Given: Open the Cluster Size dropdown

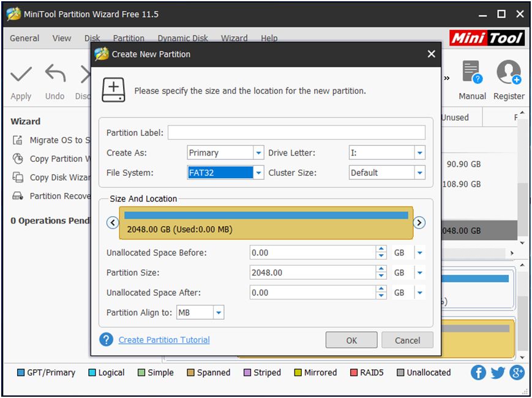Looking at the screenshot, I should point(419,172).
